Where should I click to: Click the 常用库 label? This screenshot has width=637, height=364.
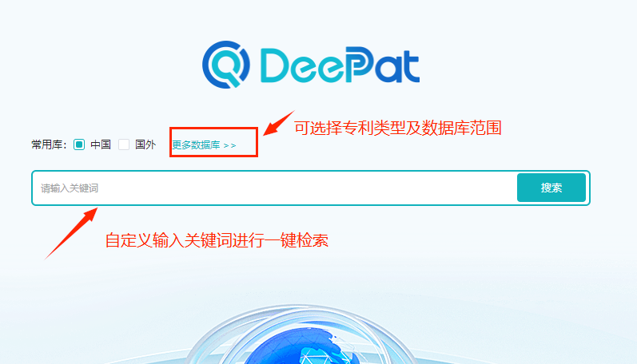pyautogui.click(x=49, y=144)
